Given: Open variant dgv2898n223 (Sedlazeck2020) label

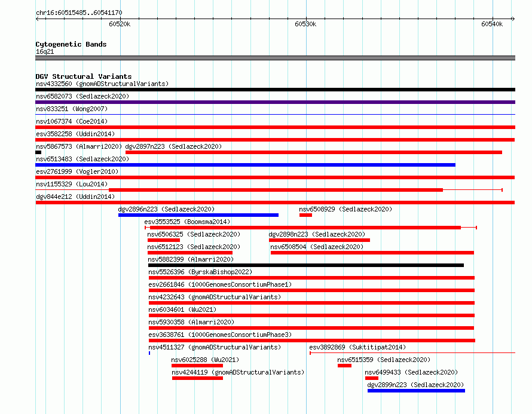Looking at the screenshot, I should point(317,234).
